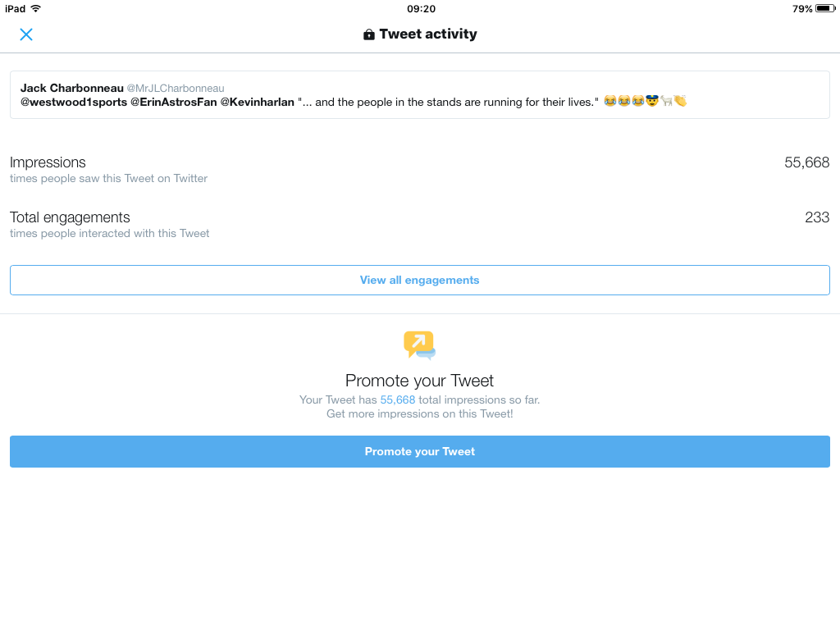The image size is (840, 630).
Task: Select the Total engagements 233 value
Action: coord(817,217)
